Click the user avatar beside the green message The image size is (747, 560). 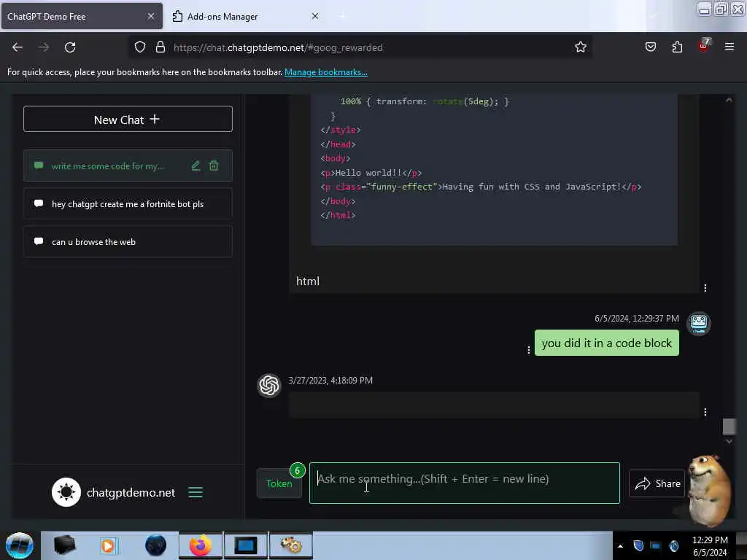tap(698, 324)
